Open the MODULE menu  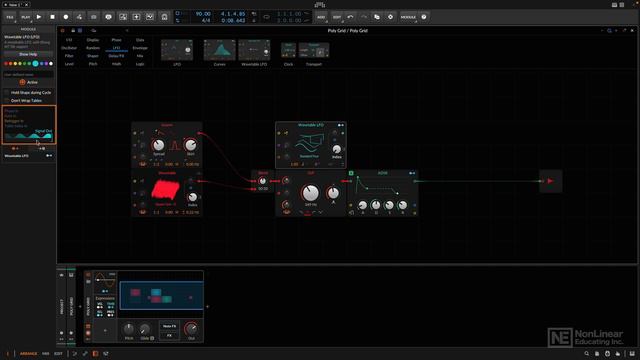tap(408, 17)
